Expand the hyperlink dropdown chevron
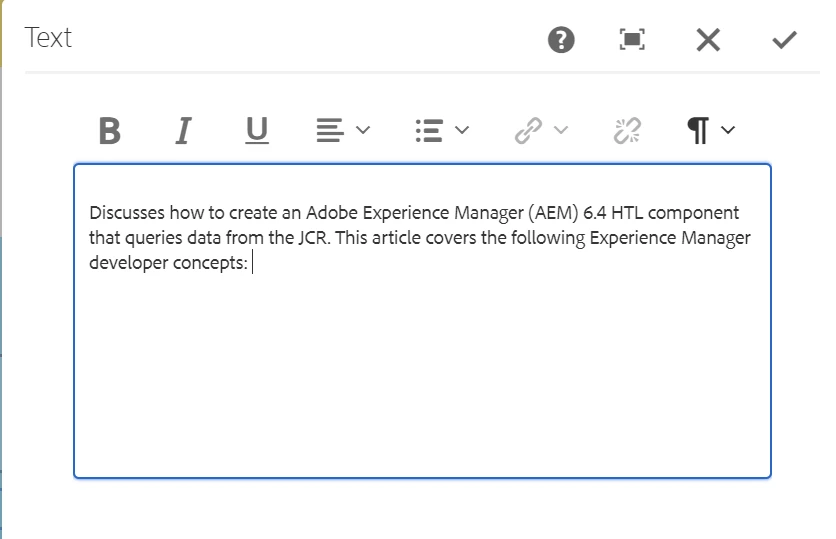Viewport: 836px width, 539px height. (x=561, y=130)
